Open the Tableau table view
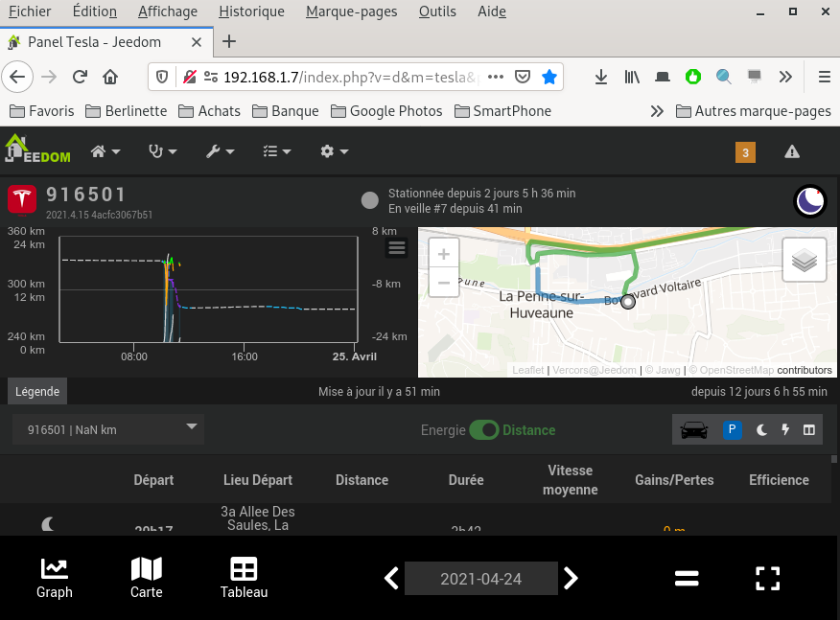 (244, 578)
